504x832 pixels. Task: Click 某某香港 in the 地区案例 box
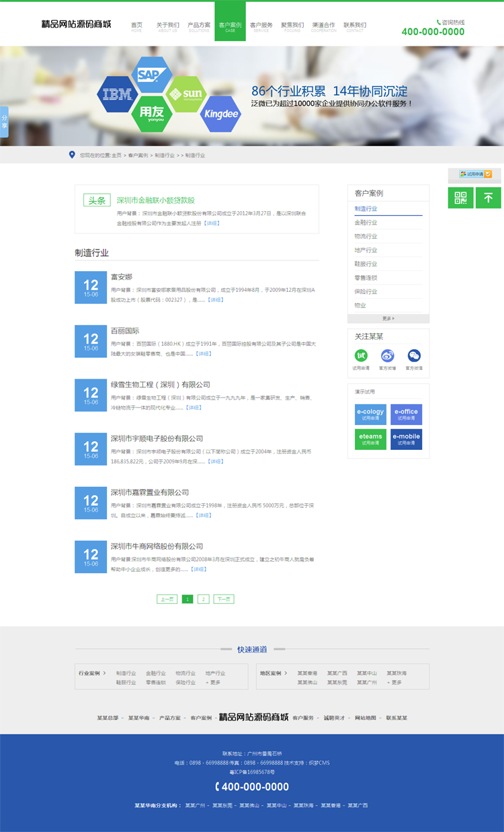tap(308, 673)
